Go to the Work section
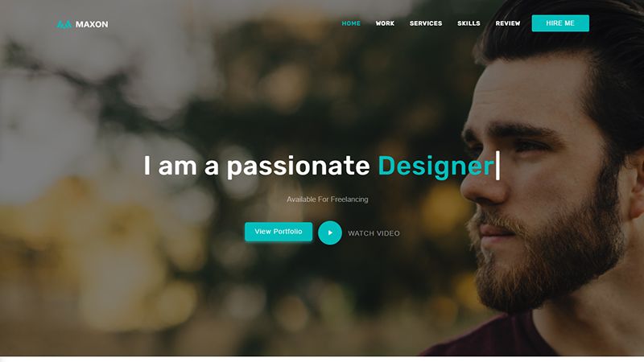 click(385, 23)
